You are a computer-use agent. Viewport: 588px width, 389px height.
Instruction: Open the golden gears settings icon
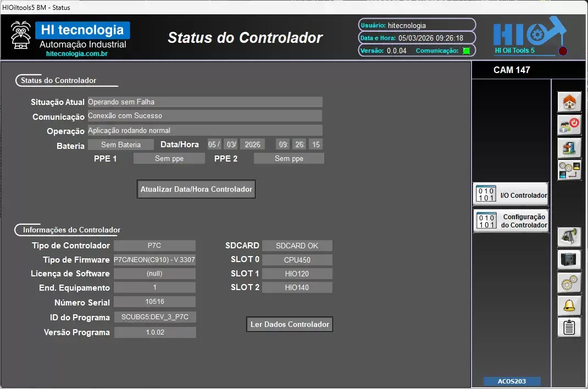point(569,282)
